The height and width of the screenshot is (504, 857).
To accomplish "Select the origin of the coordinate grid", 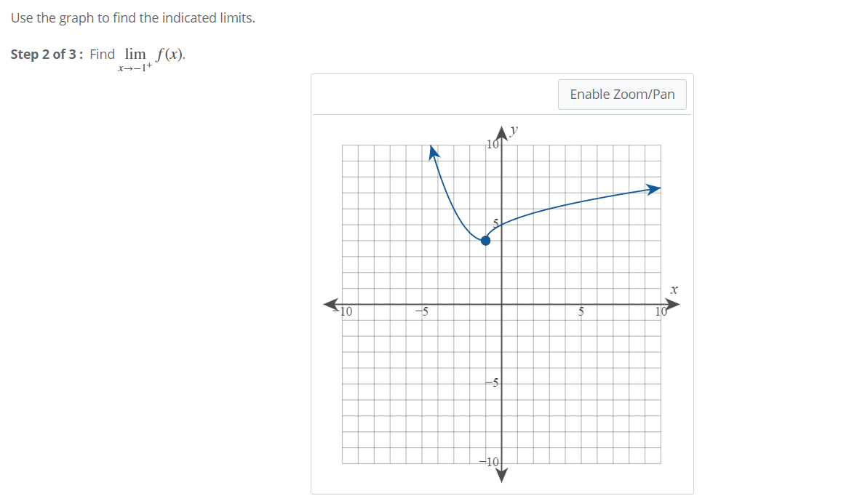I will 502,303.
